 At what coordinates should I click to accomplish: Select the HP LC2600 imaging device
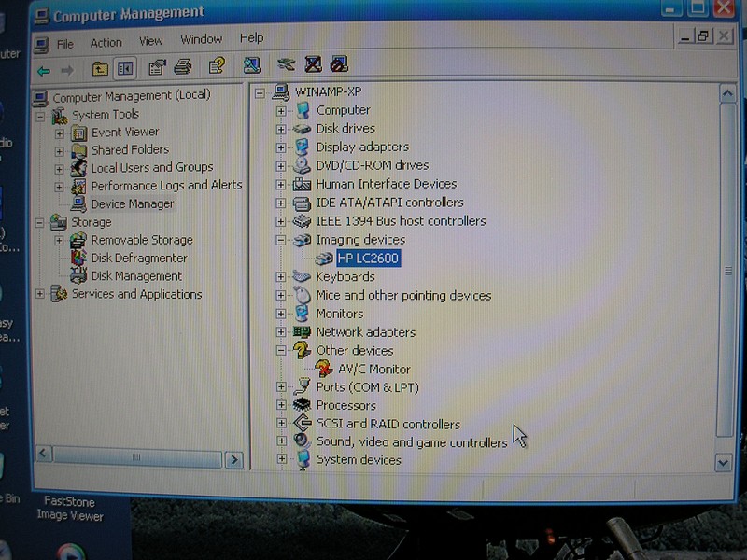click(x=368, y=259)
